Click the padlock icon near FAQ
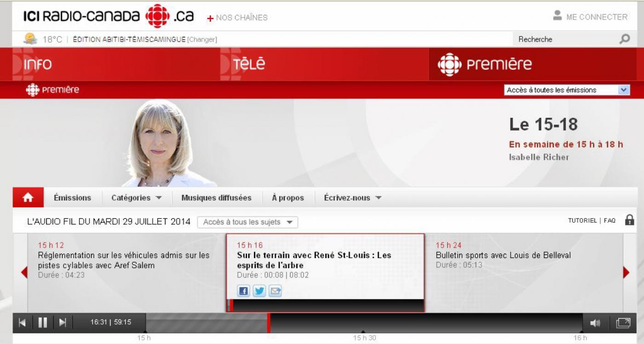The image size is (644, 344). tap(629, 220)
